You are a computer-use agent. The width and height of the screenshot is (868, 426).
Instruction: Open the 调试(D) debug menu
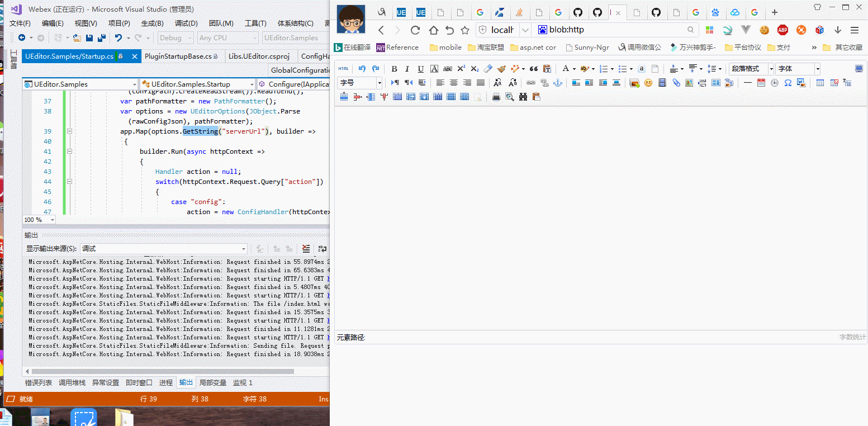[x=186, y=23]
